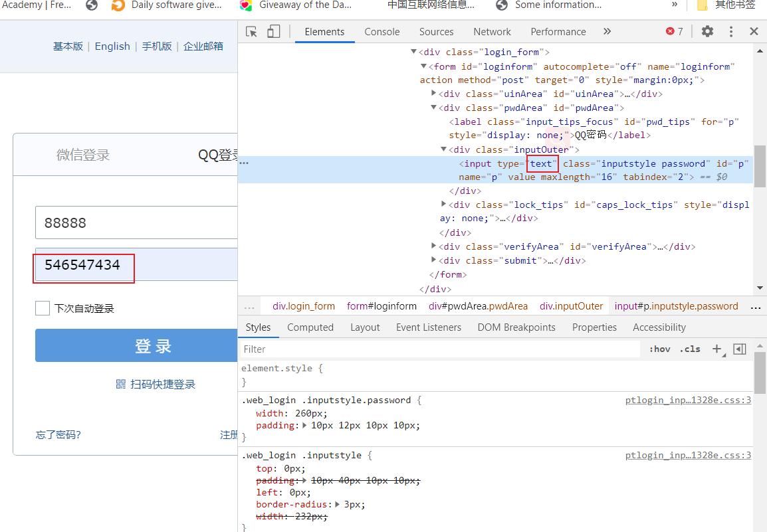767x532 pixels.
Task: Check the 下次自动登录 checkbox
Action: pyautogui.click(x=43, y=308)
